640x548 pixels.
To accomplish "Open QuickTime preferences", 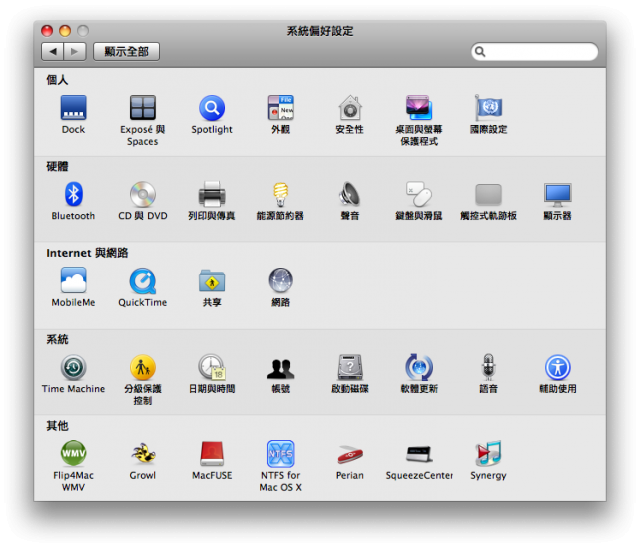I will click(x=142, y=281).
